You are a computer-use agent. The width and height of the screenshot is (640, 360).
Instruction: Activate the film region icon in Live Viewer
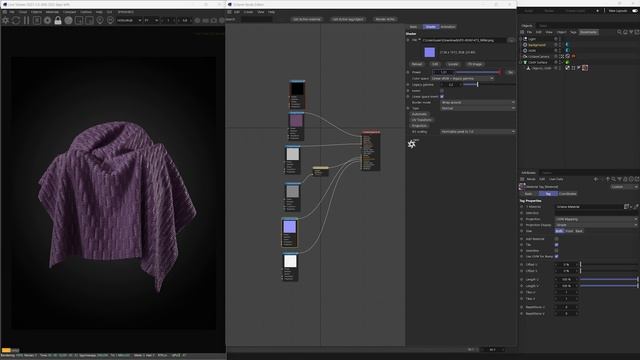[89, 20]
